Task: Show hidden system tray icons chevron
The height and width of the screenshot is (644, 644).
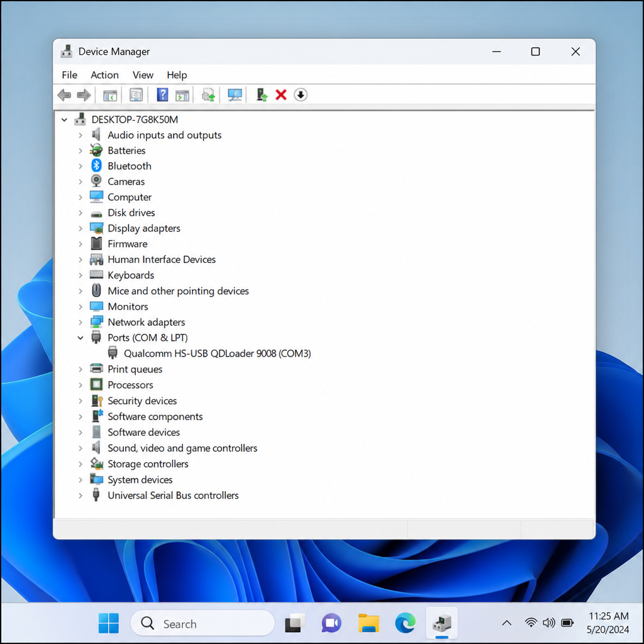Action: pos(507,623)
